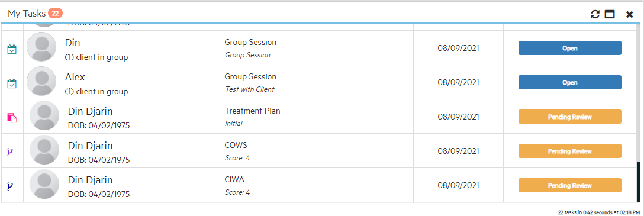Open Alex's Test with Client session
Image resolution: width=644 pixels, height=216 pixels.
569,82
